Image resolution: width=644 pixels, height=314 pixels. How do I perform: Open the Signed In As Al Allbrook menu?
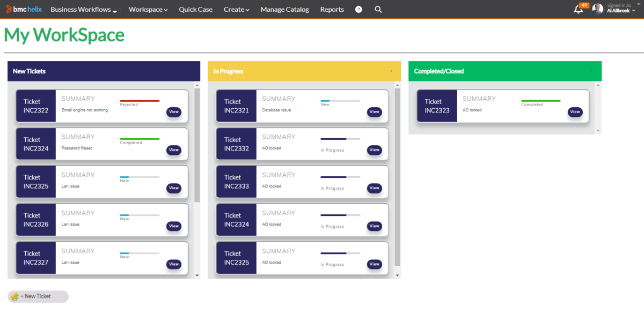click(x=622, y=8)
